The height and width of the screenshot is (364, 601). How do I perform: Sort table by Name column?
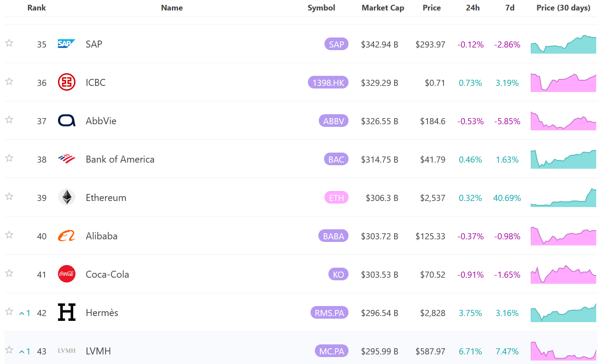[x=172, y=8]
